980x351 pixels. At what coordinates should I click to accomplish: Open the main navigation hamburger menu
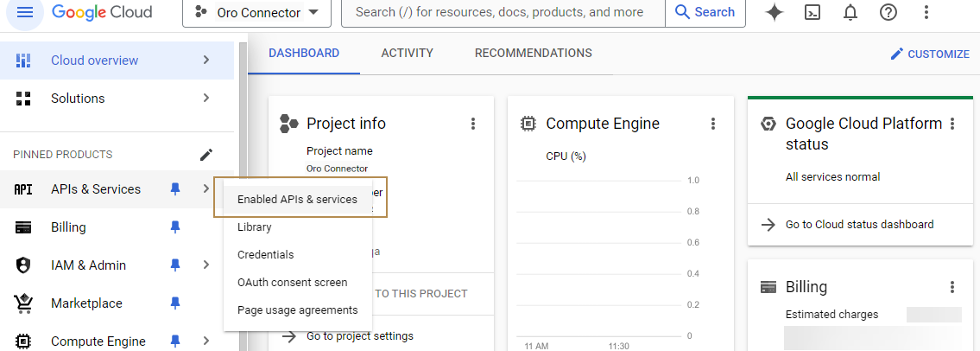click(25, 12)
